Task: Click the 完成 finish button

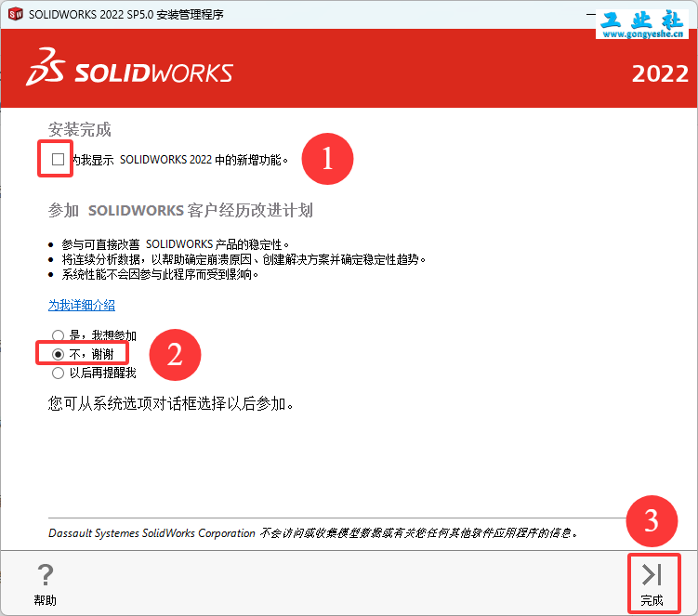Action: pyautogui.click(x=652, y=584)
